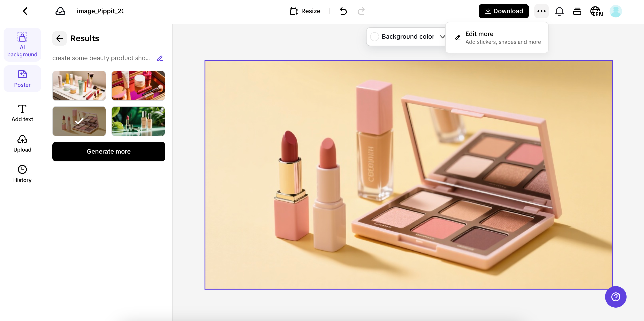Open the three-dots more options menu
Screen dimensions: 644x321
(x=541, y=11)
